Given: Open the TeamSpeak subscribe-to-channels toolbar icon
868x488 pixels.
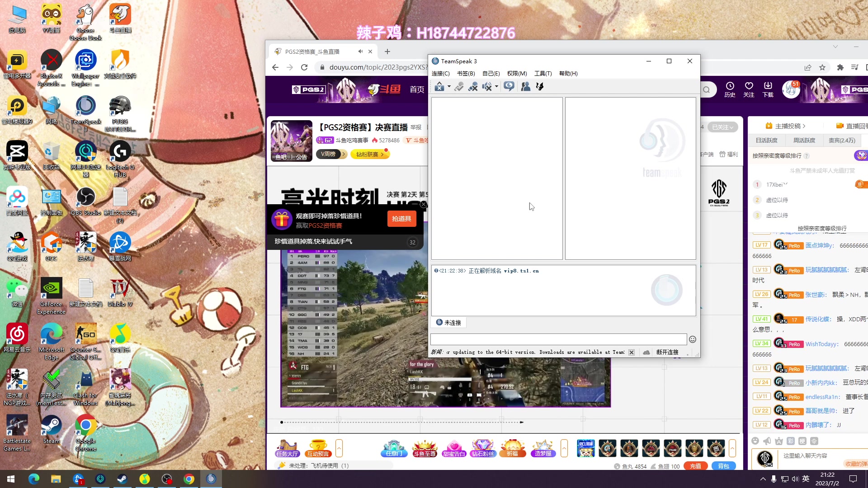Looking at the screenshot, I should [x=459, y=86].
